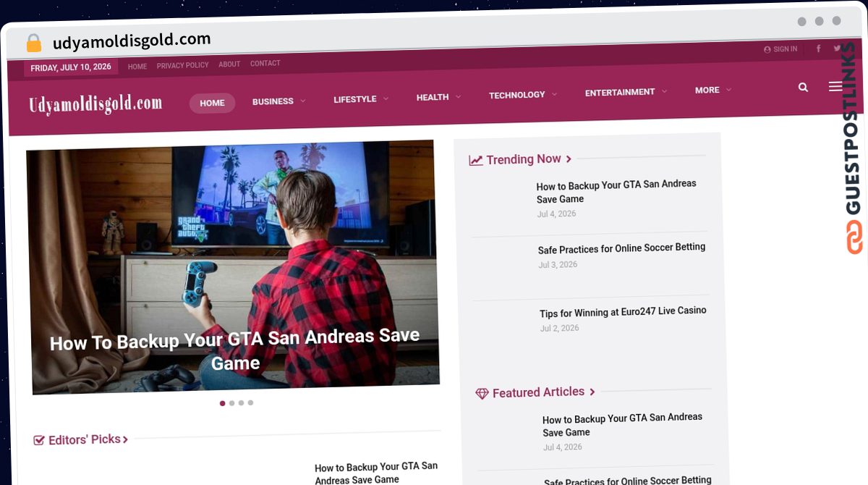Expand the Technology dropdown arrow
868x485 pixels.
click(554, 94)
